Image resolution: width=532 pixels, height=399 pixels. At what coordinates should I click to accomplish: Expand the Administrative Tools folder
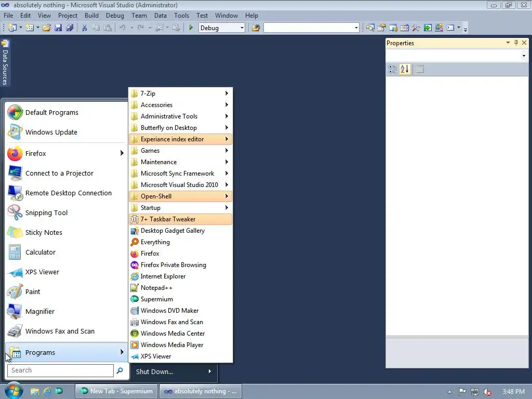tap(181, 116)
